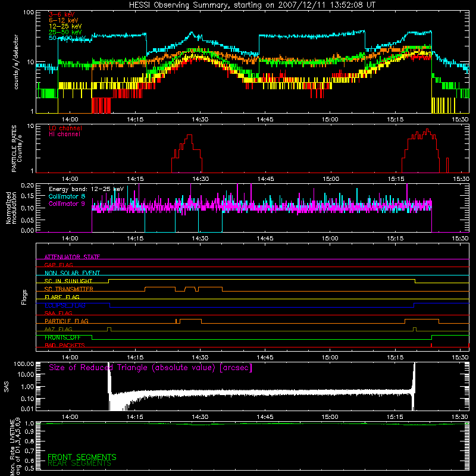Select the Collimator 9 legend entry
Viewport: 476px width, 476px height.
(67, 203)
